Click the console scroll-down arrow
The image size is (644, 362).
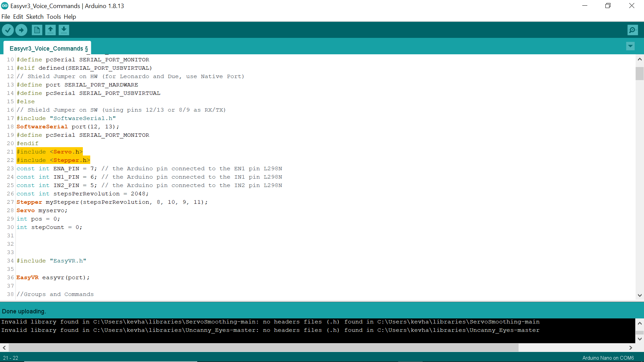(640, 339)
